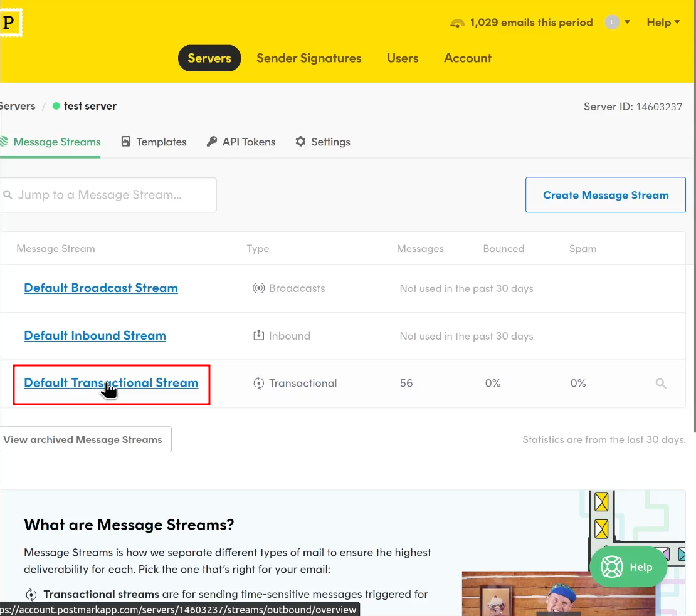Click the Inbound type icon
696x616 pixels.
(x=258, y=335)
